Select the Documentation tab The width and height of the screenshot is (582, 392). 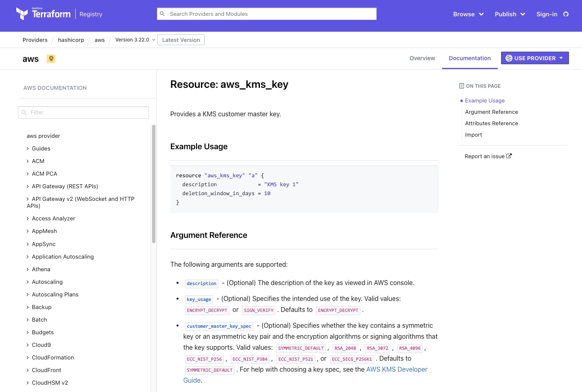click(469, 58)
